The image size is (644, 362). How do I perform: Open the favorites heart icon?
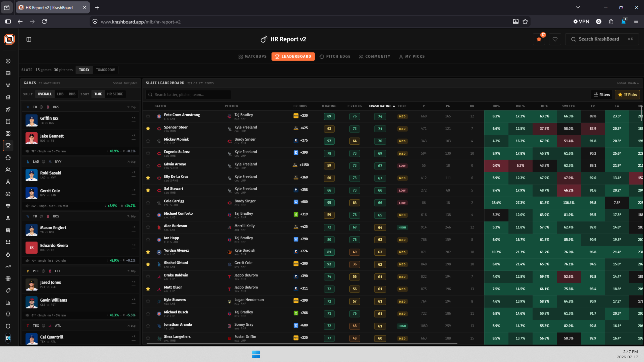pos(555,39)
